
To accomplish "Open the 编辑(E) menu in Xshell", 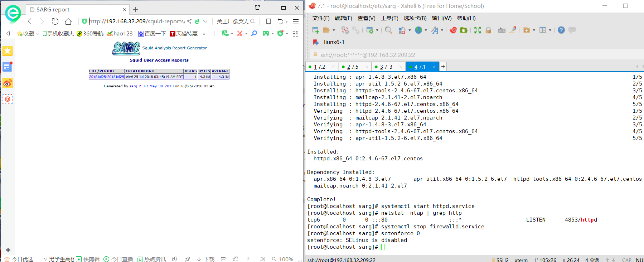I will (x=343, y=18).
